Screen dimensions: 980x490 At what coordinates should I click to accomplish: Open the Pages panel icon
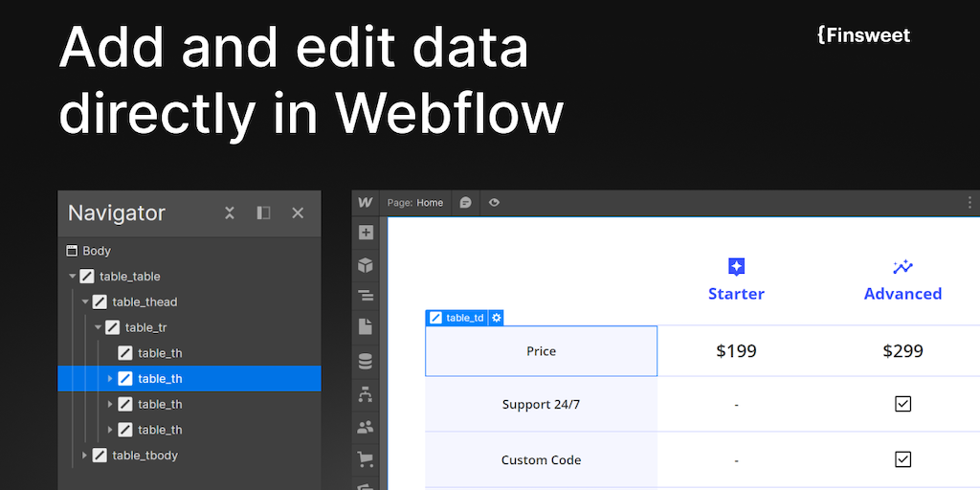click(x=366, y=327)
